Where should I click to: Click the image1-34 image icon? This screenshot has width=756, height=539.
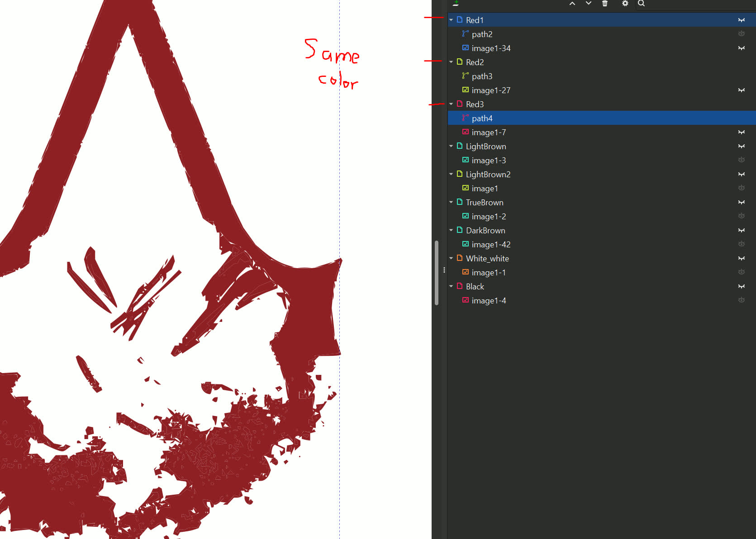[x=465, y=47]
